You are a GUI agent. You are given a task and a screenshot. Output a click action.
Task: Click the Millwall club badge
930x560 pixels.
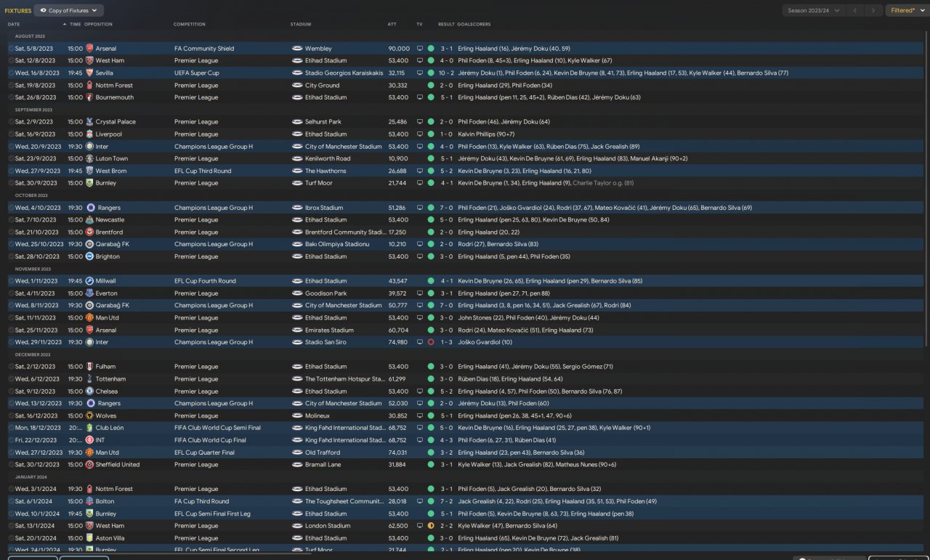point(89,281)
